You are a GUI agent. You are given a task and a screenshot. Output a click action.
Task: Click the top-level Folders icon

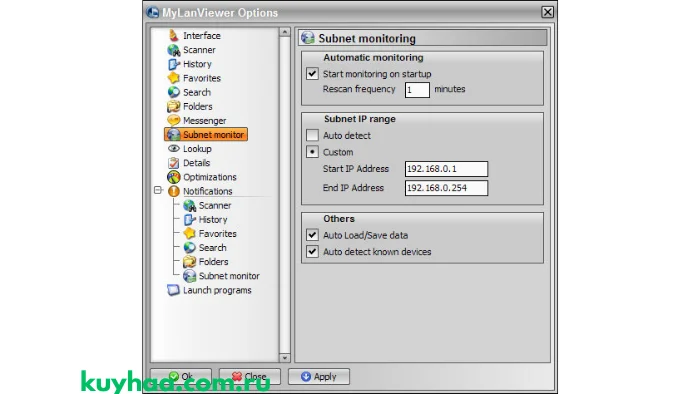[x=173, y=107]
